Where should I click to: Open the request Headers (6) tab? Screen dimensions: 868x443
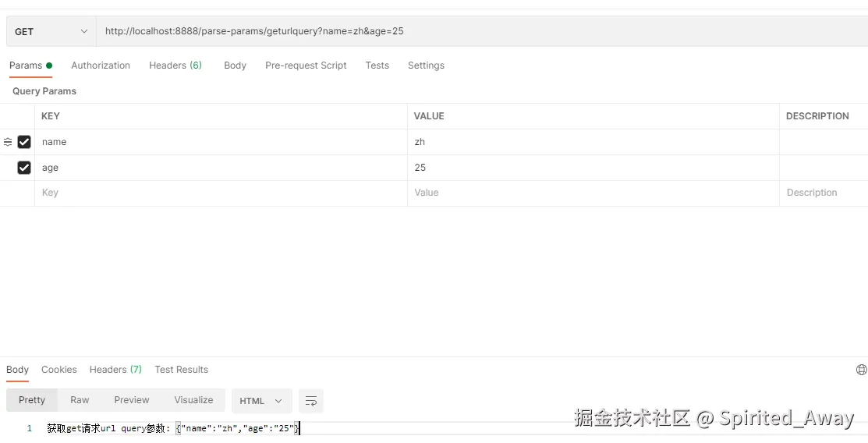coord(175,66)
